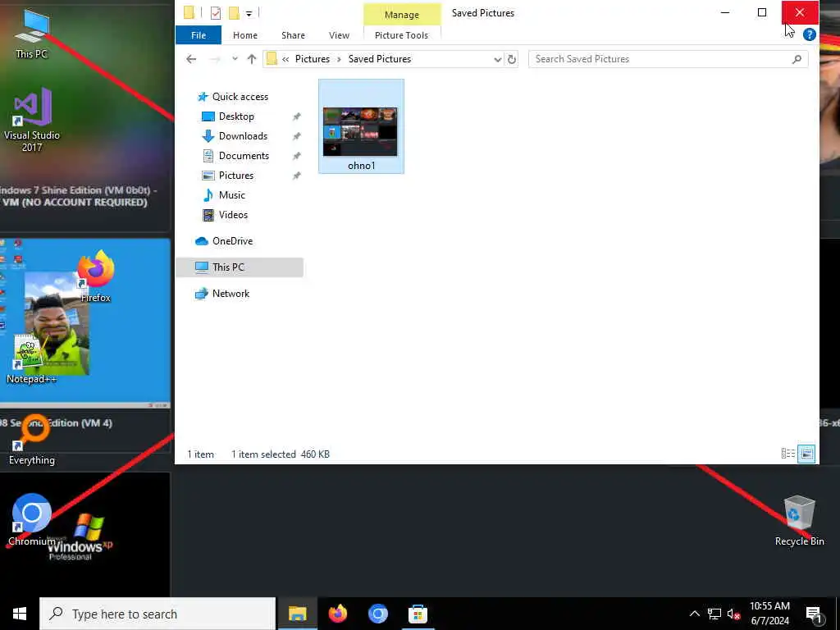Open Pictures in the navigation pane
840x630 pixels.
coord(235,176)
